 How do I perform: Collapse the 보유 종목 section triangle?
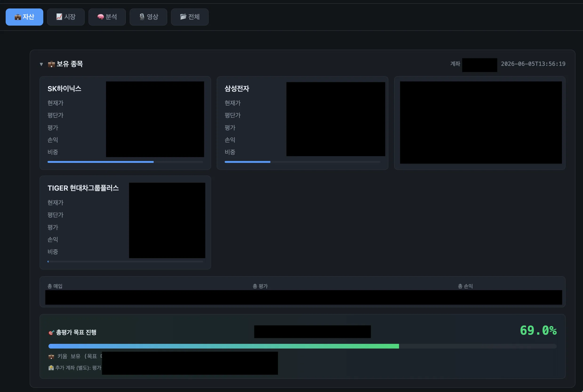(41, 64)
